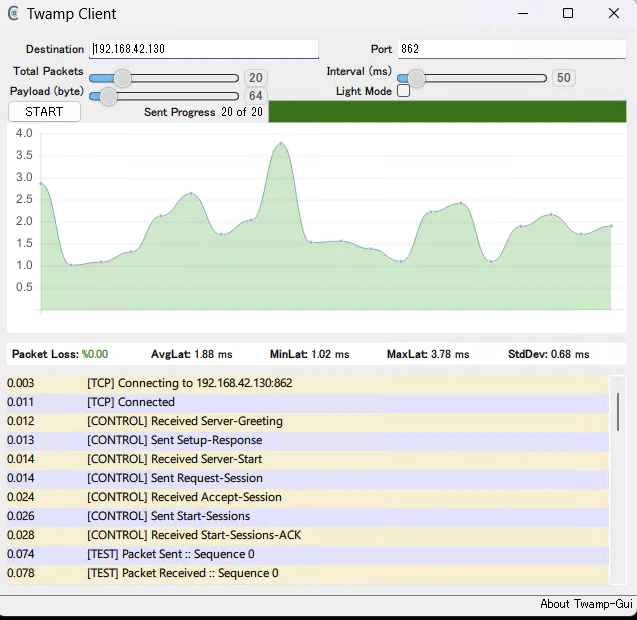Viewport: 637px width, 620px height.
Task: Click the log panel vertical scrollbar
Action: click(618, 412)
